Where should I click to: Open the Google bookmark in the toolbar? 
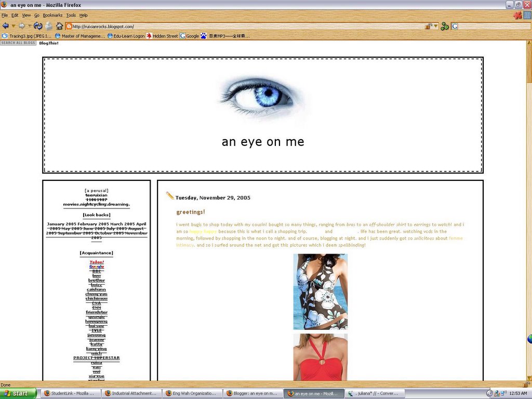(x=189, y=36)
